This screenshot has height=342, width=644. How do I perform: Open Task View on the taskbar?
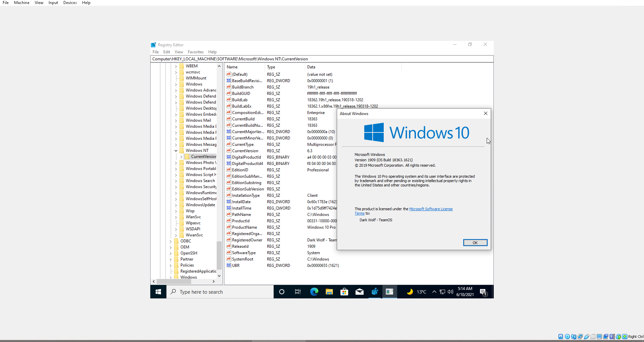click(x=298, y=292)
